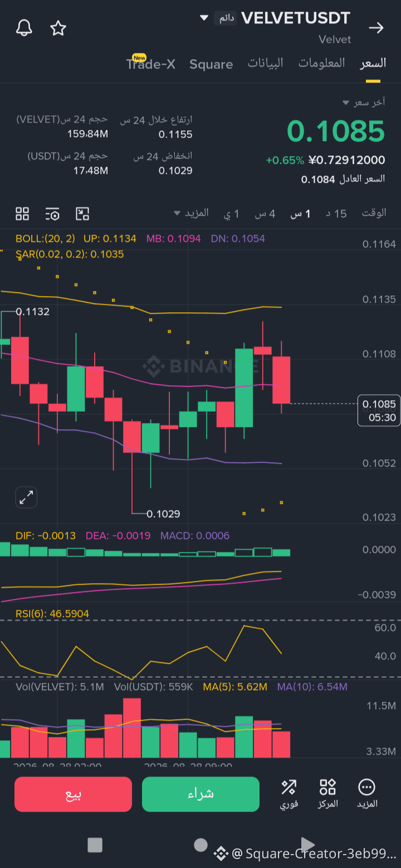The height and width of the screenshot is (868, 401).
Task: Tap the Android back triangle button
Action: coord(307,845)
